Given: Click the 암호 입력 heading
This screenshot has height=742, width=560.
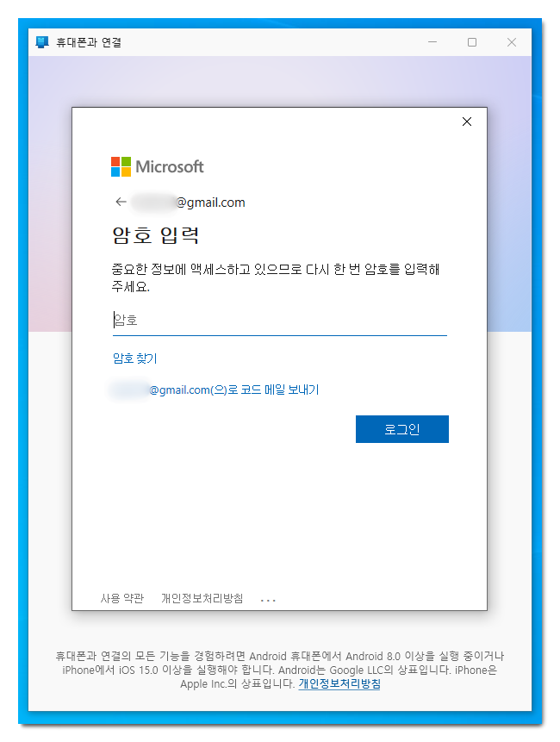Looking at the screenshot, I should tap(156, 235).
